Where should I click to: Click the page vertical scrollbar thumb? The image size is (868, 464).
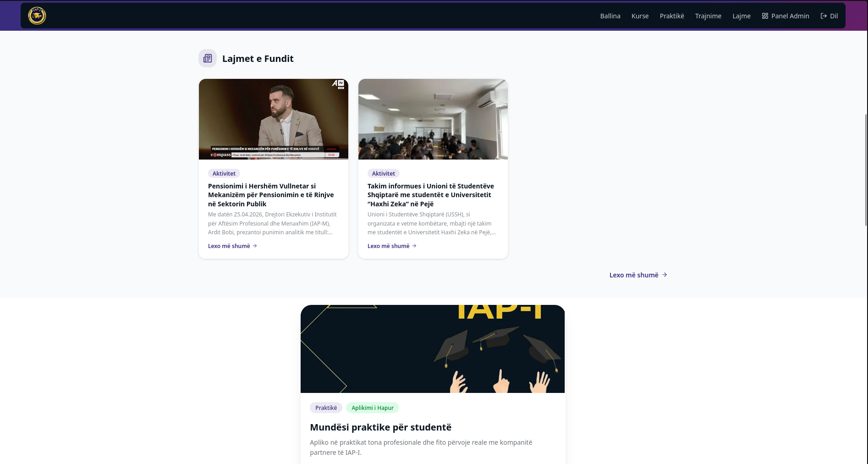(x=866, y=170)
